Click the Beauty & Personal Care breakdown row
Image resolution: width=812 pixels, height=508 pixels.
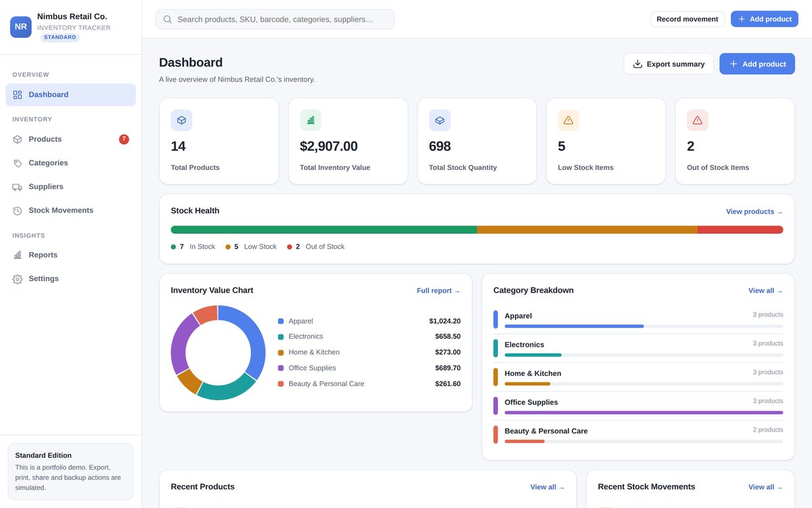coord(638,434)
